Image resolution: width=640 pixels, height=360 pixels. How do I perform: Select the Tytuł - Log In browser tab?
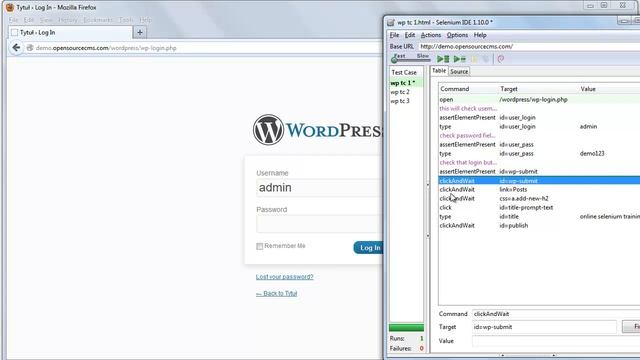coord(70,32)
